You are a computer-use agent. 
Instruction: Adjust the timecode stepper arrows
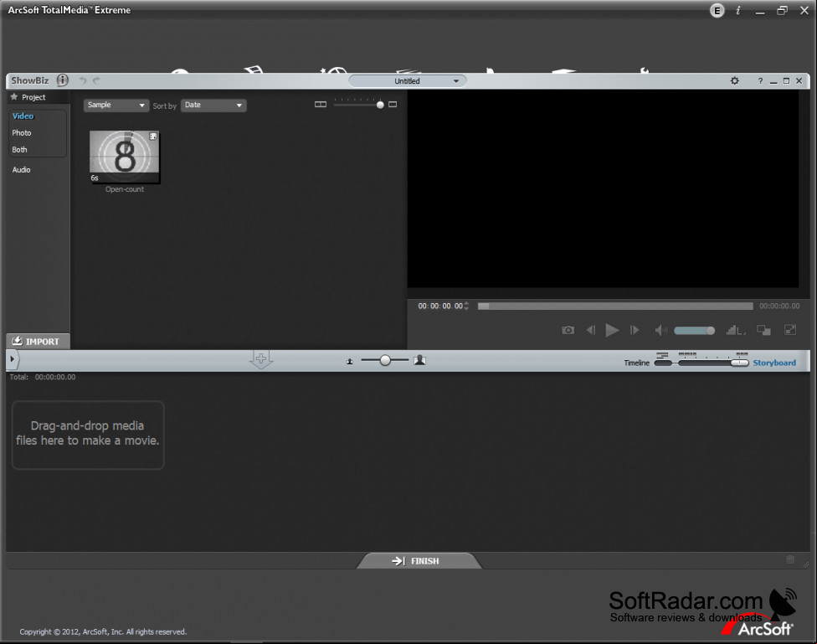pyautogui.click(x=466, y=307)
